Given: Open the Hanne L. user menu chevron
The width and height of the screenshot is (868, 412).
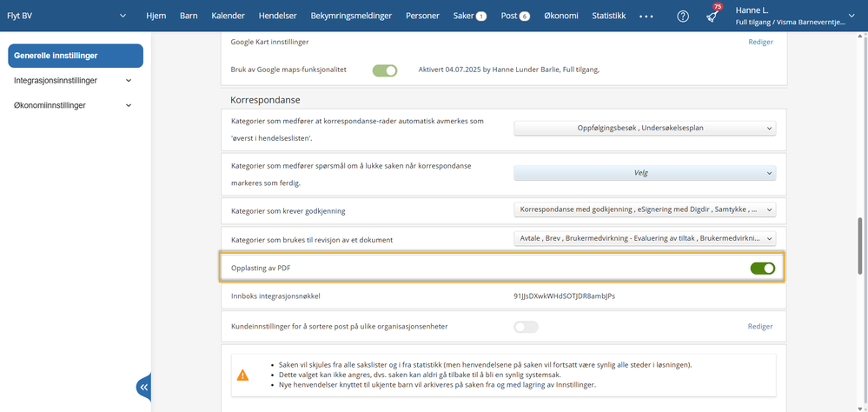Looking at the screenshot, I should point(852,16).
